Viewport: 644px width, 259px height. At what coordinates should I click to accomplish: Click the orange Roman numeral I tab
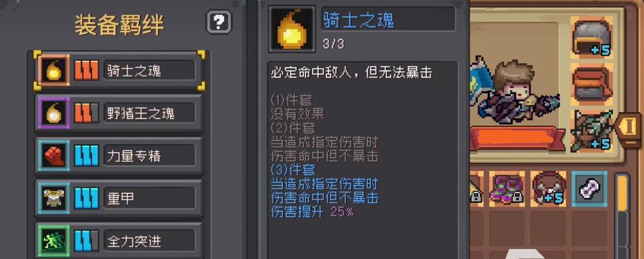pos(629,129)
